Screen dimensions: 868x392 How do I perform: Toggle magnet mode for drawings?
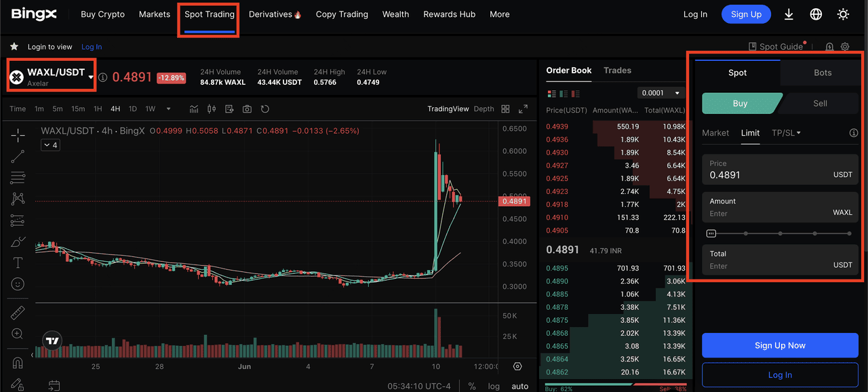click(18, 363)
